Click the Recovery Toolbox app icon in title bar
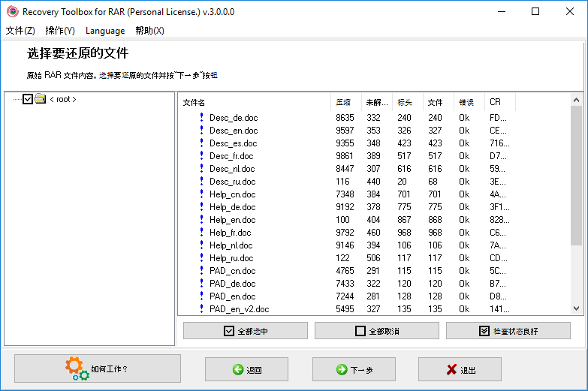The width and height of the screenshot is (588, 391). tap(12, 11)
